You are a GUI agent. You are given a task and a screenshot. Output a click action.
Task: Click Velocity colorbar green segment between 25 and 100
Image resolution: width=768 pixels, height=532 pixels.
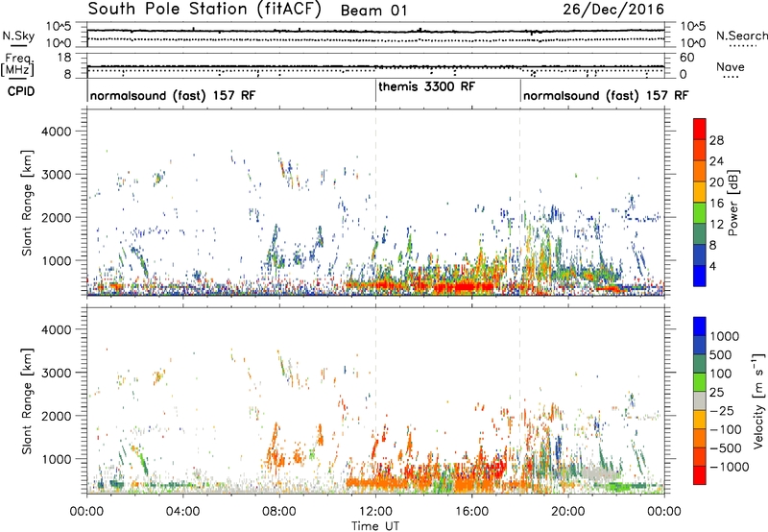(700, 382)
